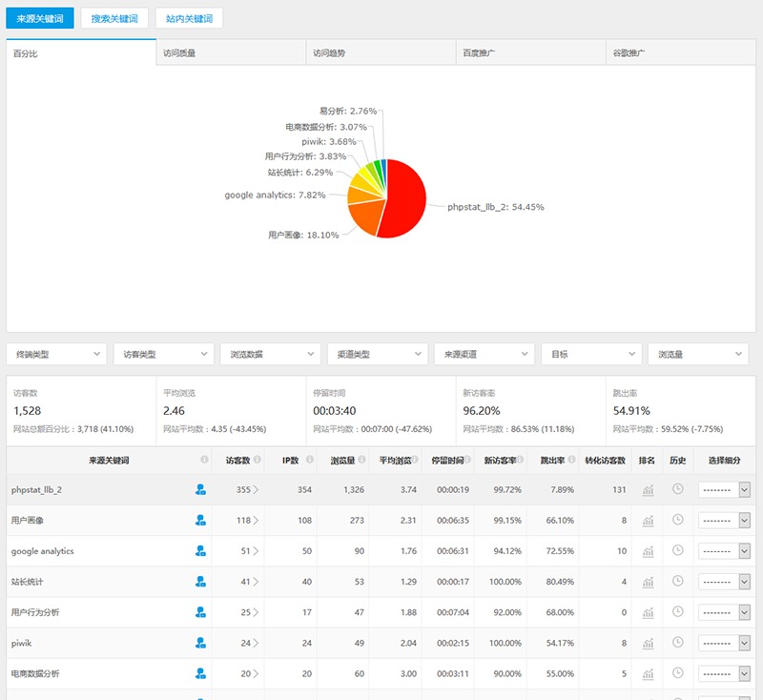763x700 pixels.
Task: View ranking chart for google analytics
Action: [x=648, y=551]
